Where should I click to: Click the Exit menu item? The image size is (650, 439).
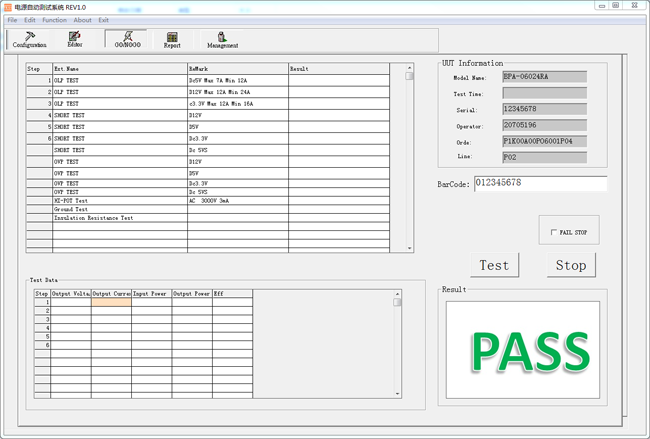(x=103, y=20)
